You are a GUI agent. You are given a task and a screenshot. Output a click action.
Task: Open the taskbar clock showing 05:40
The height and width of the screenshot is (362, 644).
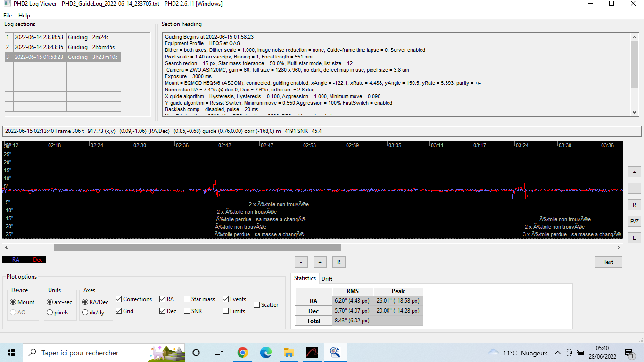point(602,353)
